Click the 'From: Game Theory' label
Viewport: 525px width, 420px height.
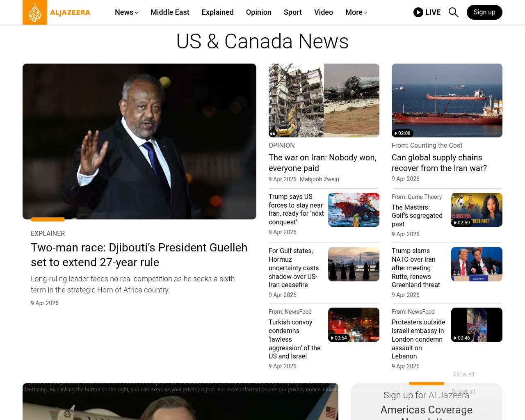(417, 197)
